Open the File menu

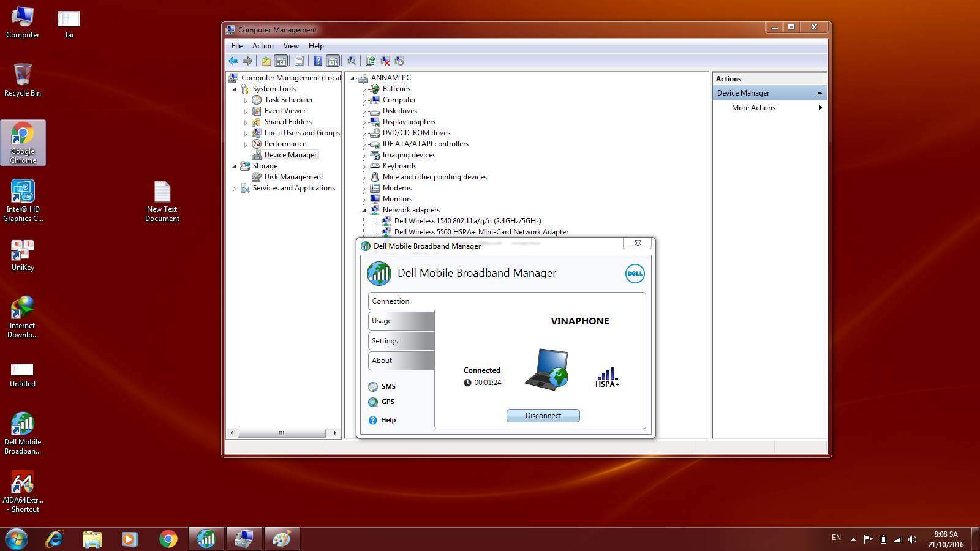(237, 46)
